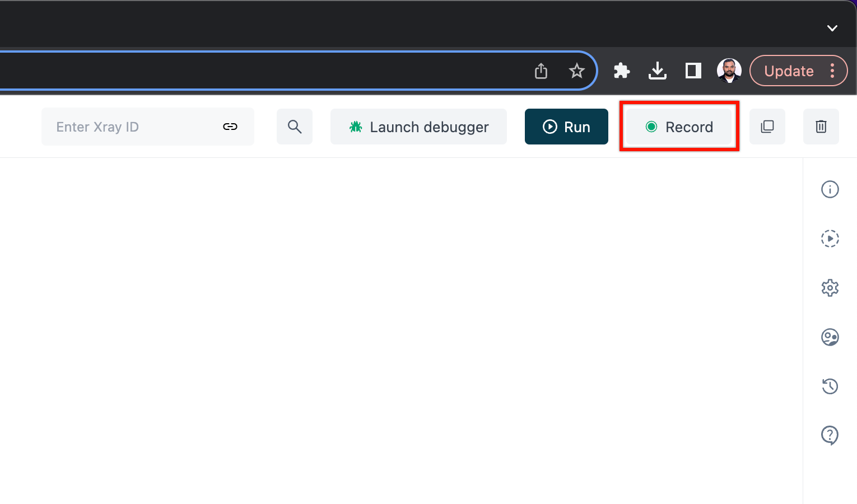Open the browser three-dot menu
Screen dimensions: 857x504
click(x=832, y=71)
